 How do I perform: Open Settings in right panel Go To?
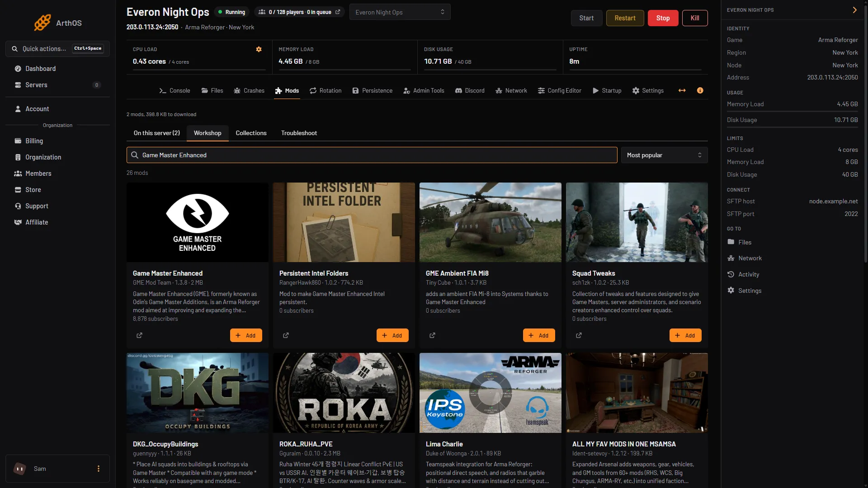[744, 291]
